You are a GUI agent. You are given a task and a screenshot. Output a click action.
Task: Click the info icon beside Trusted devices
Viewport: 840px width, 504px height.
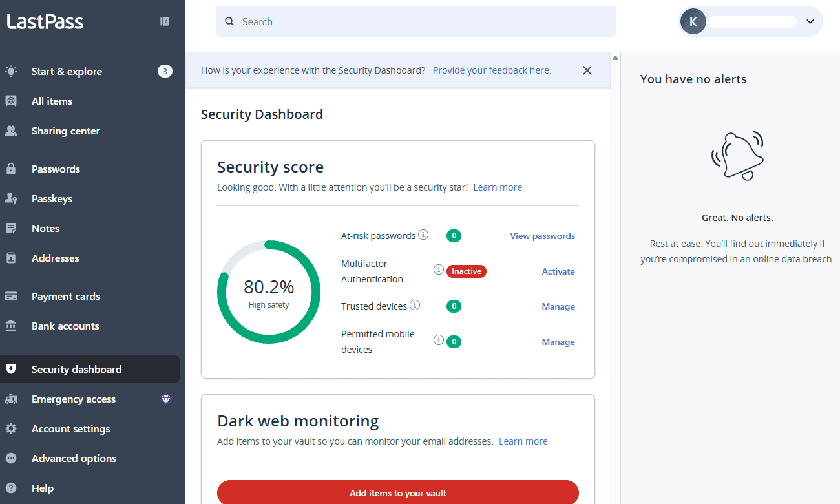click(415, 305)
